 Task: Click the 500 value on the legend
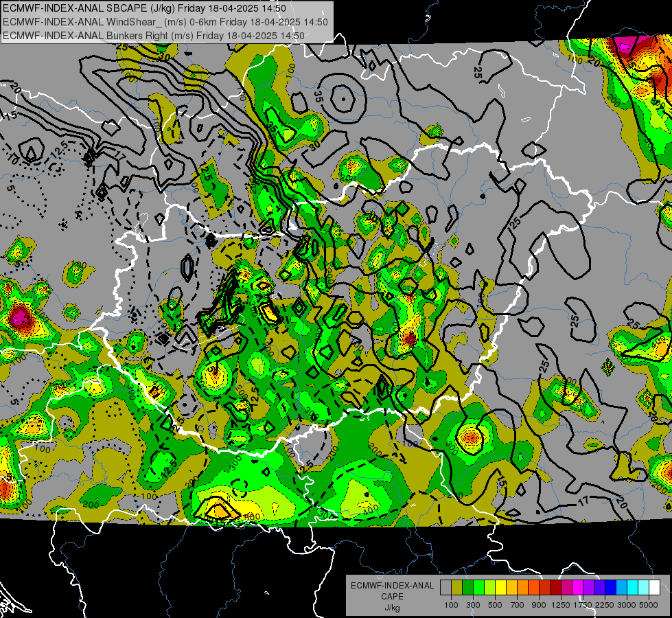point(495,605)
